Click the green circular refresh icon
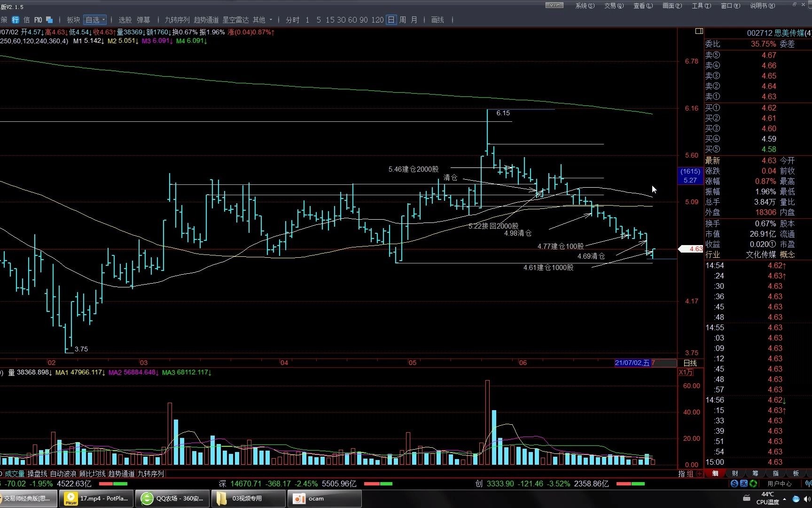This screenshot has height=508, width=812. pyautogui.click(x=753, y=484)
